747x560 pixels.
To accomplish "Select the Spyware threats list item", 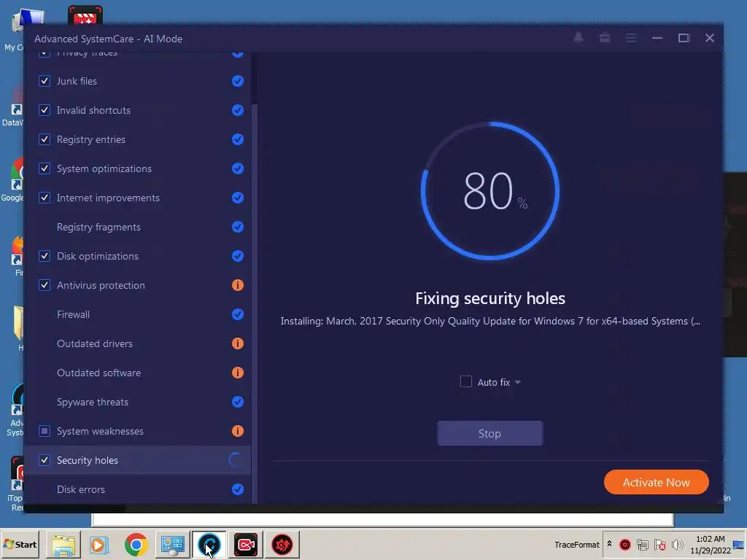I will pyautogui.click(x=138, y=402).
